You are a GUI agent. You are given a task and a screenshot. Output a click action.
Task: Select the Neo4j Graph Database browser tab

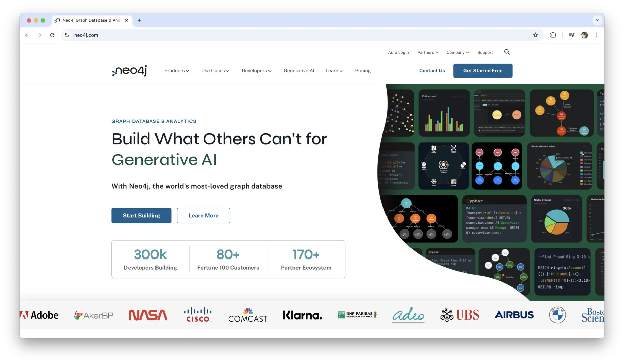[x=91, y=20]
